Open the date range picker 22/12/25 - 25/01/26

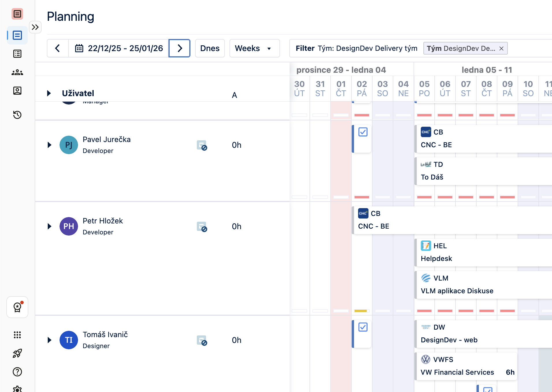point(119,48)
